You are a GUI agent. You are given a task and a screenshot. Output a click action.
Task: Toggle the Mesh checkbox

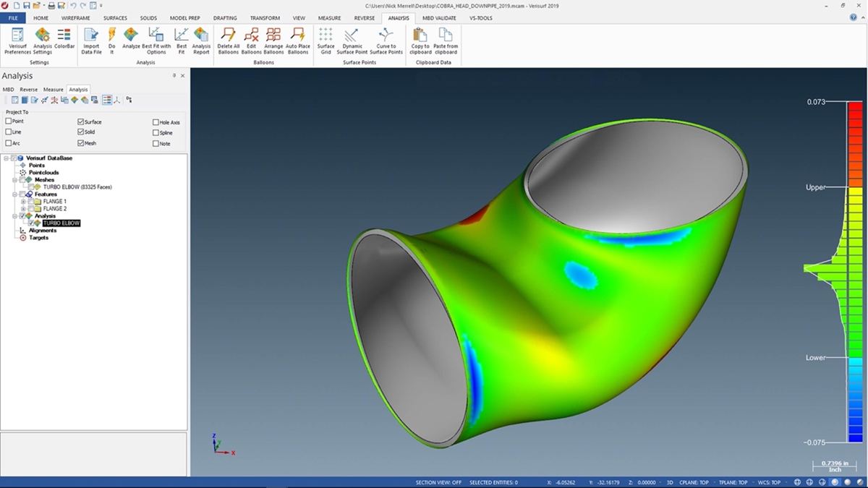point(81,143)
